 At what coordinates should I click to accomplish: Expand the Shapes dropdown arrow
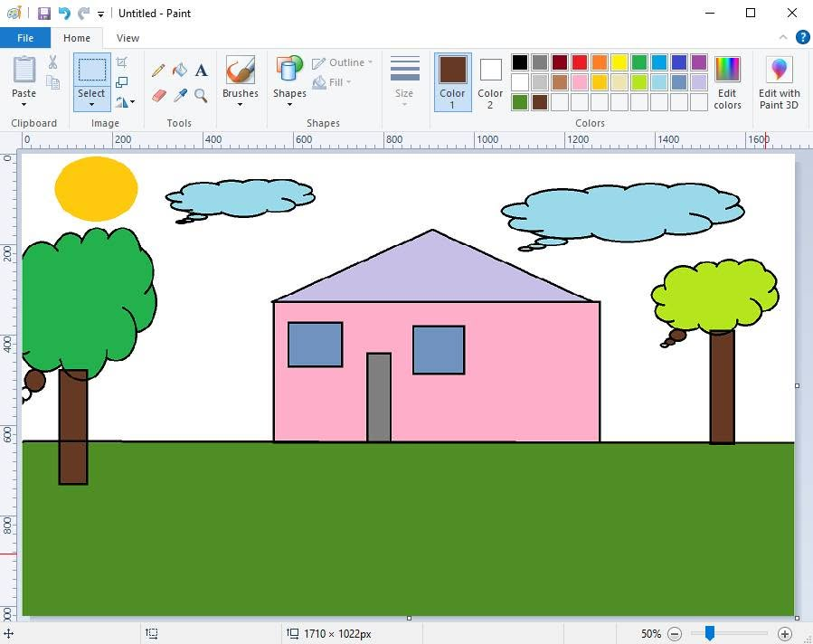coord(289,105)
